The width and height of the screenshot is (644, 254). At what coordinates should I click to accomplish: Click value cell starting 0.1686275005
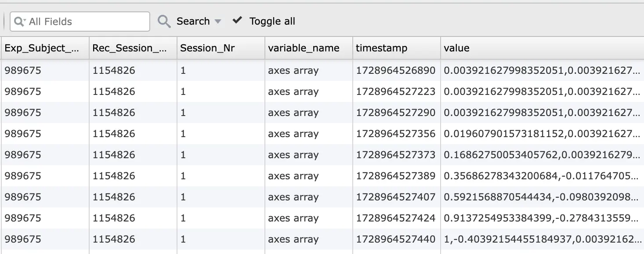[543, 155]
